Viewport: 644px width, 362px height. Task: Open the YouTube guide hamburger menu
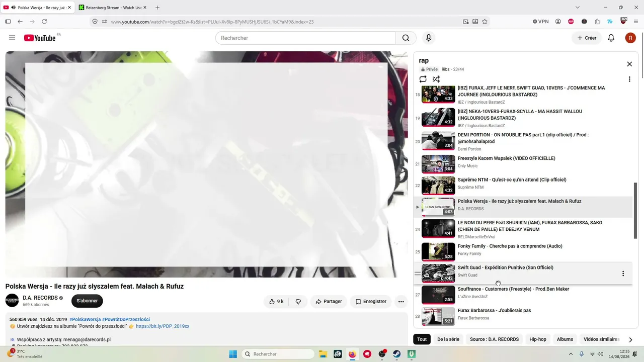coord(12,38)
